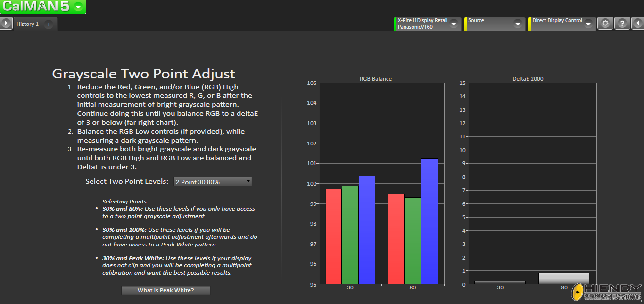Open settings with the gear icon
This screenshot has height=304, width=644.
click(x=605, y=23)
